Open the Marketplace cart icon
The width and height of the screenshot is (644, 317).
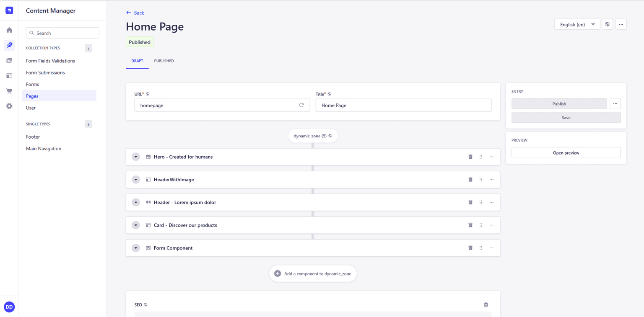[x=9, y=91]
